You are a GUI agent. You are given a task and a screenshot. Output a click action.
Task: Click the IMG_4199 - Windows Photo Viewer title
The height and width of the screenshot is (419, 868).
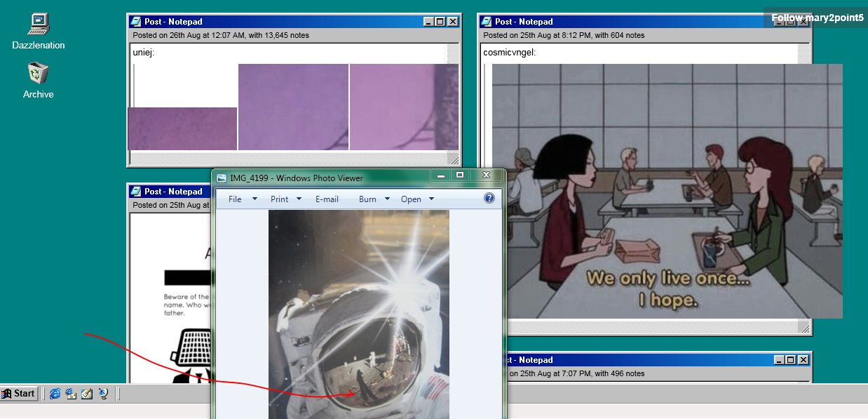(x=297, y=178)
